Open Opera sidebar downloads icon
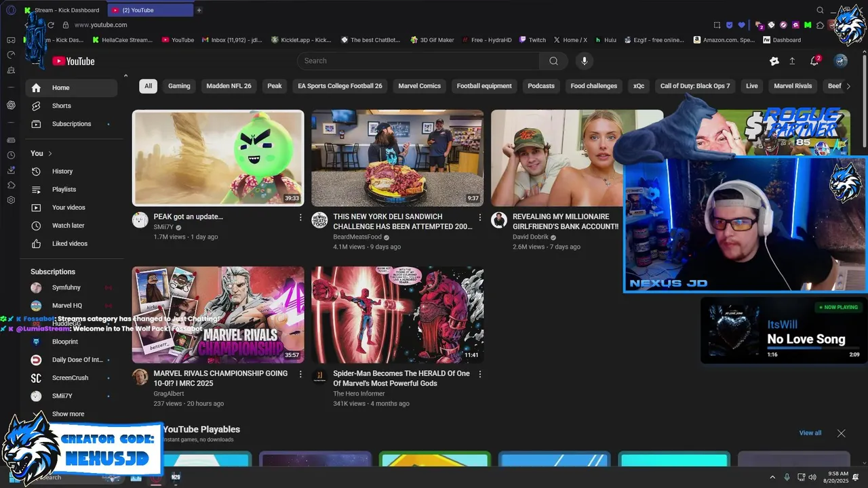868x488 pixels. 11,170
